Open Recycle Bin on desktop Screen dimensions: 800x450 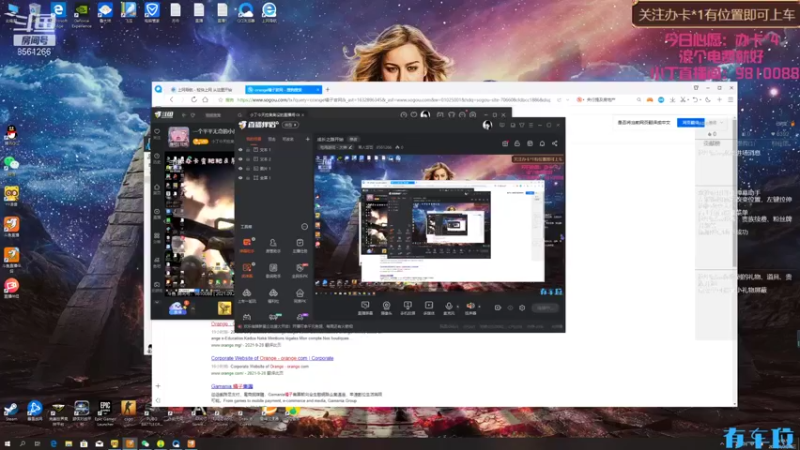click(x=34, y=10)
